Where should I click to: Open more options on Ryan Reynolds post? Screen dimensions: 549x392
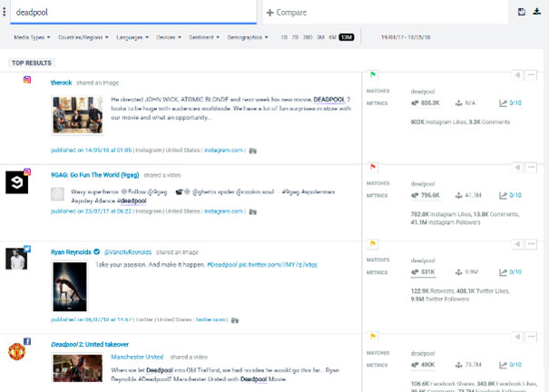click(x=531, y=243)
